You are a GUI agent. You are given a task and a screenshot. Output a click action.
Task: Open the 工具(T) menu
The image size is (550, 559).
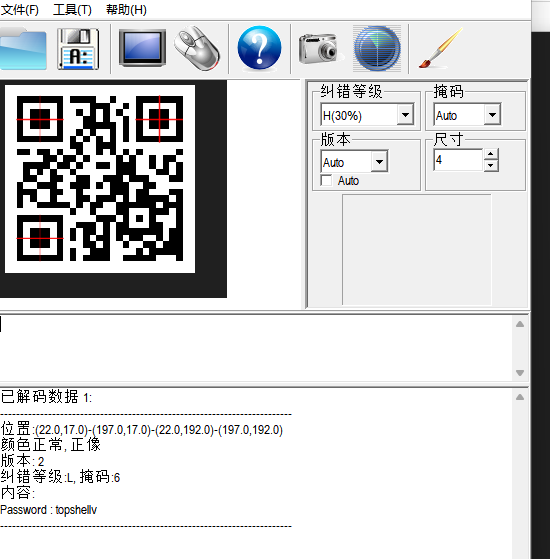72,10
